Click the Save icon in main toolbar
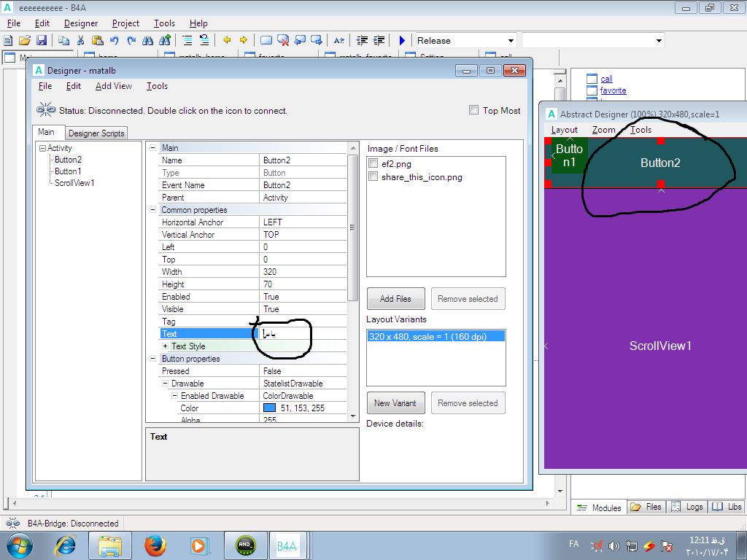This screenshot has height=560, width=747. [41, 41]
